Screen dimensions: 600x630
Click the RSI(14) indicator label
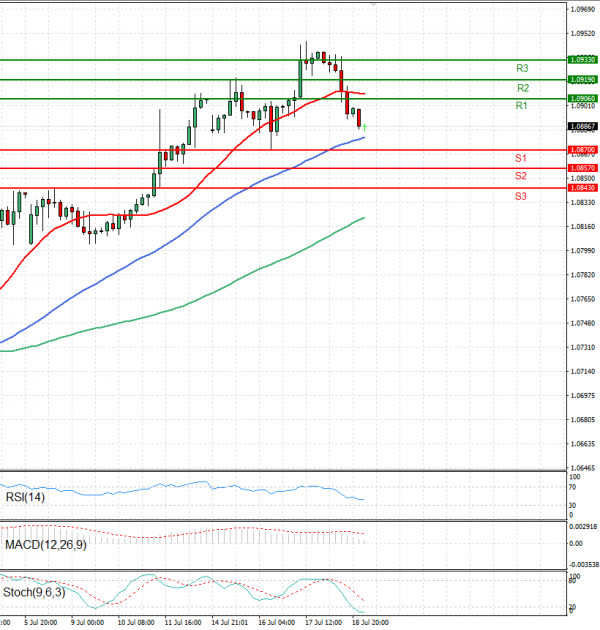(x=24, y=497)
